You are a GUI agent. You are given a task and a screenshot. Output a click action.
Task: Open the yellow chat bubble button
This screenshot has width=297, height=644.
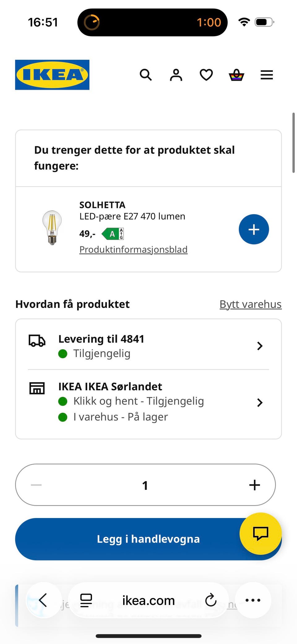tap(260, 533)
